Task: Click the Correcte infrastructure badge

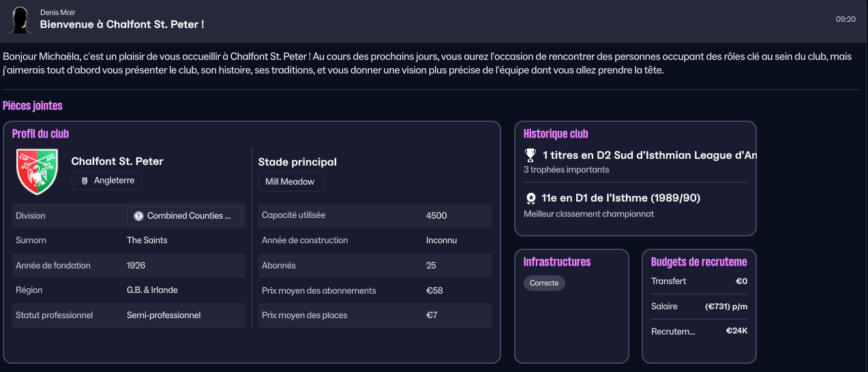Action: [544, 283]
